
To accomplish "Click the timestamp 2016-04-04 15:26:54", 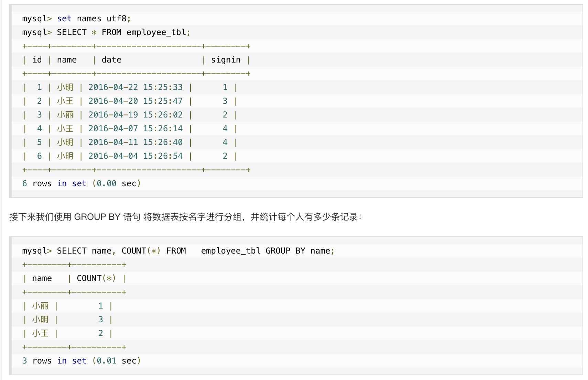I will 135,156.
